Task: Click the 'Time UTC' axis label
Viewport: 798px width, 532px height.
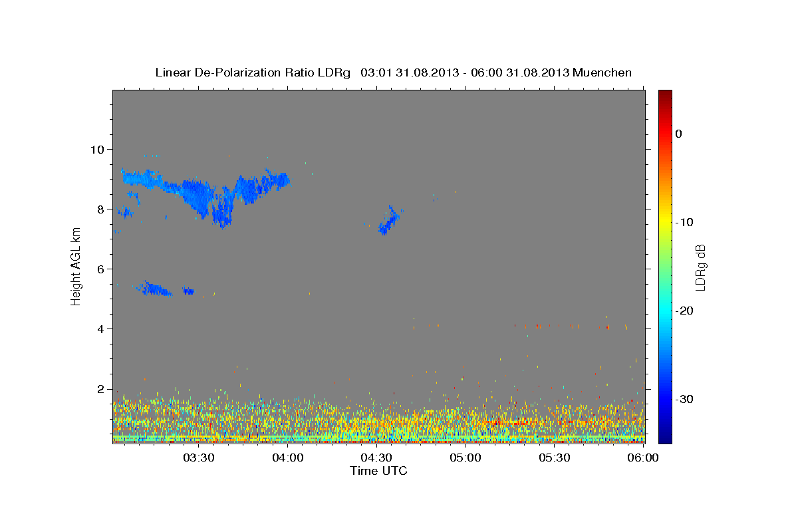Action: [x=378, y=471]
